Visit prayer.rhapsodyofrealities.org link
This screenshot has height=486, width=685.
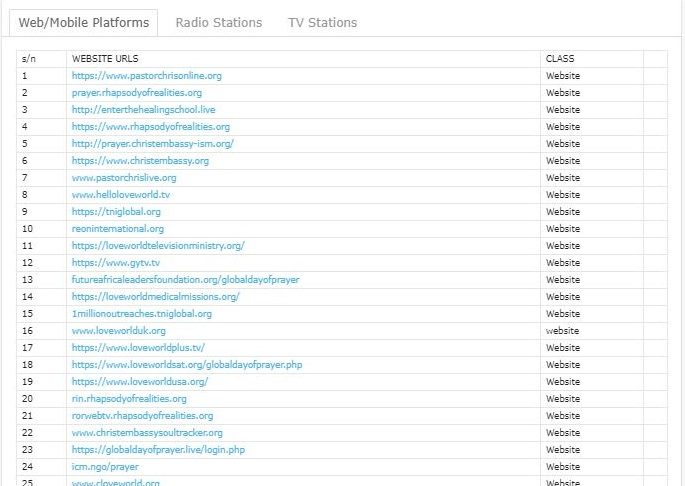(x=136, y=93)
